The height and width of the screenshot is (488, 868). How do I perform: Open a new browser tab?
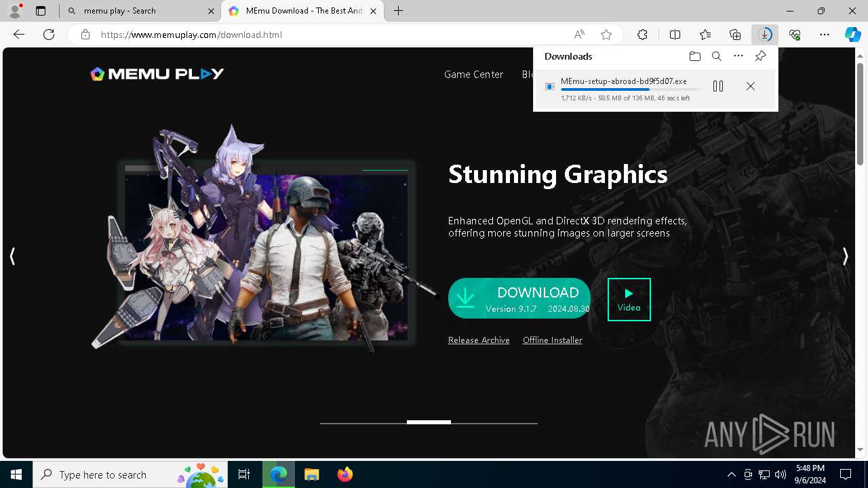399,11
